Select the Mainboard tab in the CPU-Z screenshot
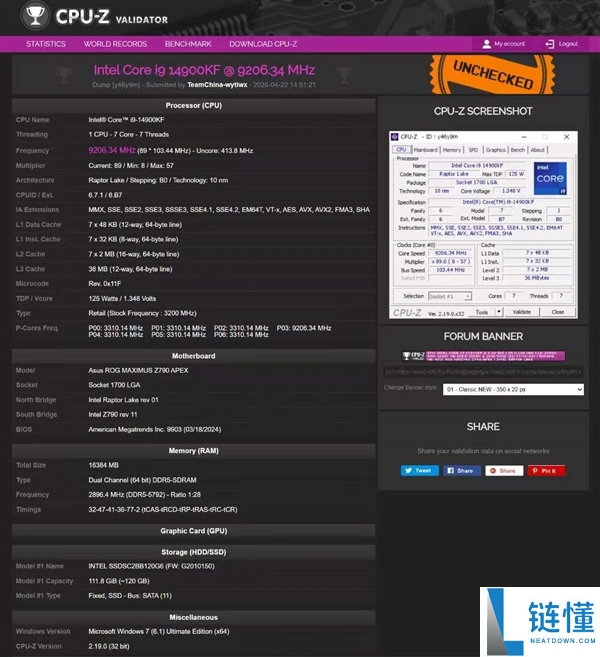600x657 pixels. point(425,150)
